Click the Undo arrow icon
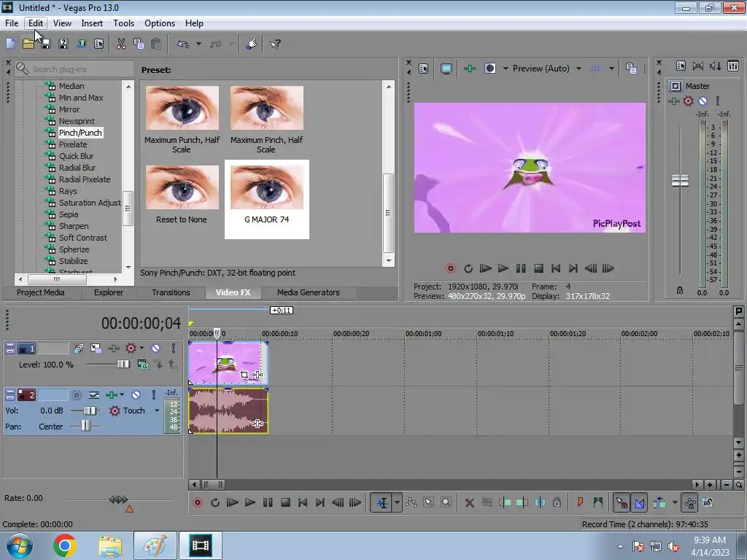 tap(183, 44)
